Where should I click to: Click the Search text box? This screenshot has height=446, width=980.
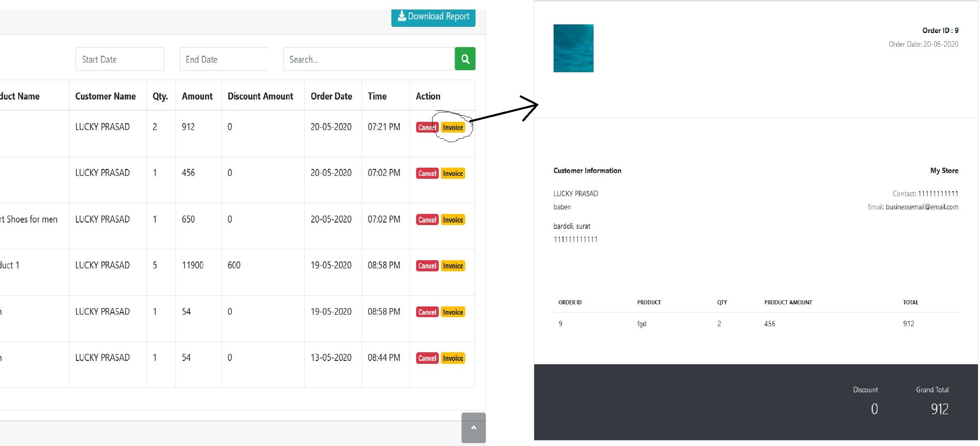pos(368,59)
